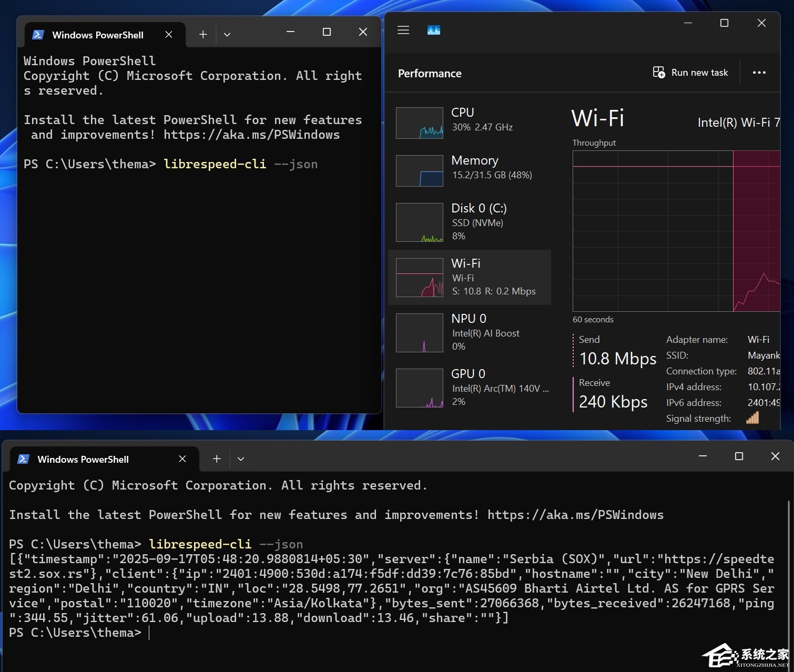The height and width of the screenshot is (672, 794).
Task: Select the Disk 0 (C:) performance graph
Action: (x=470, y=221)
